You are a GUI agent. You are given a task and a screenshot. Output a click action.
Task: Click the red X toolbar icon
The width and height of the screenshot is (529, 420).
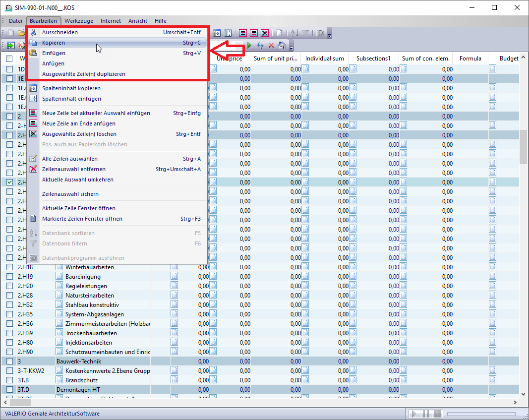(x=271, y=45)
